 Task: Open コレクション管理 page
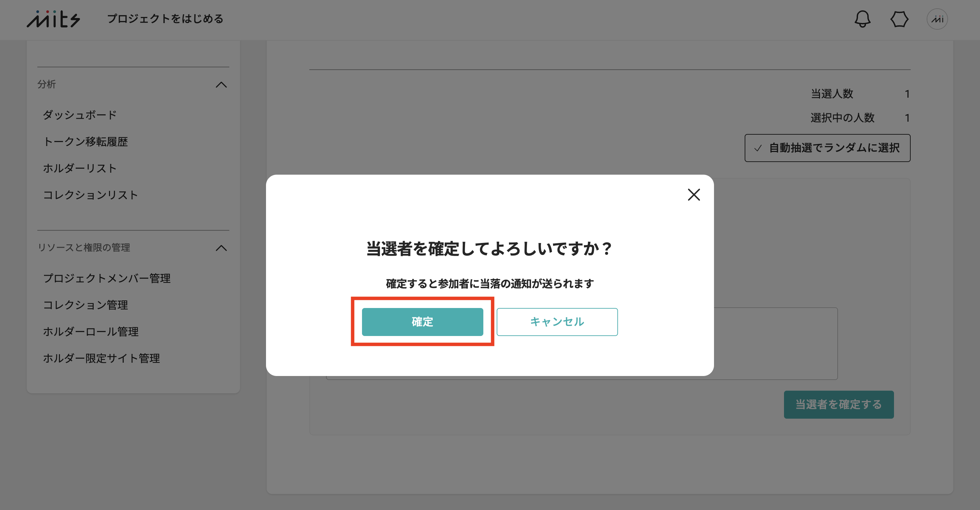point(85,305)
